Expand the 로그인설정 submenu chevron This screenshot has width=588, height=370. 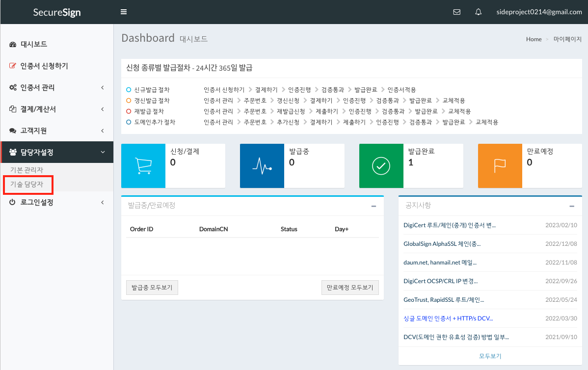coord(103,203)
